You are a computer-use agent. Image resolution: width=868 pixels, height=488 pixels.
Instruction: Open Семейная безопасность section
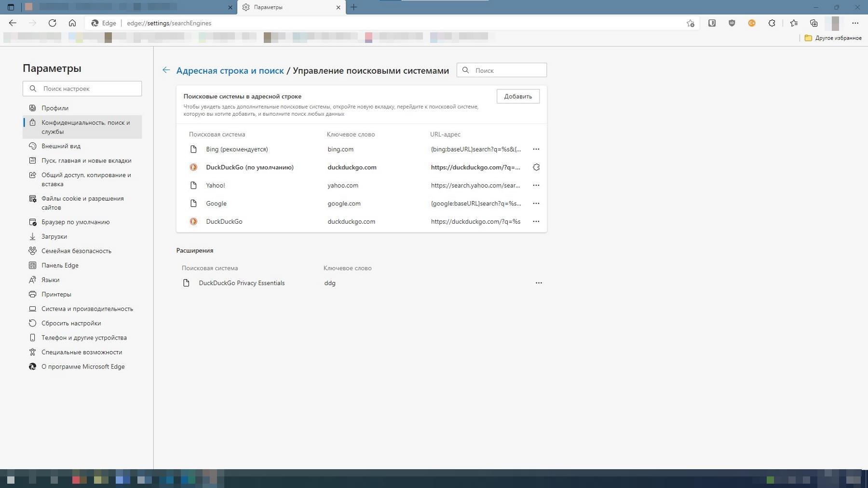(x=82, y=251)
